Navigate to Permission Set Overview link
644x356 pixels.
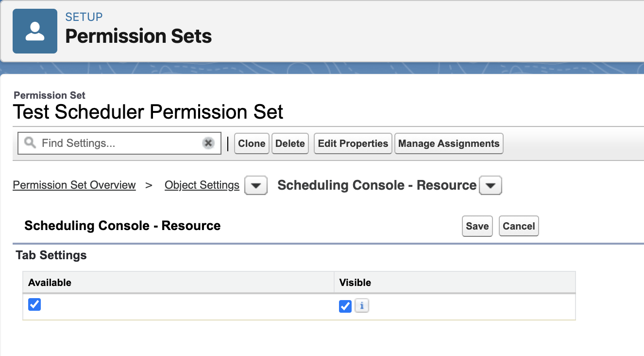(x=74, y=185)
